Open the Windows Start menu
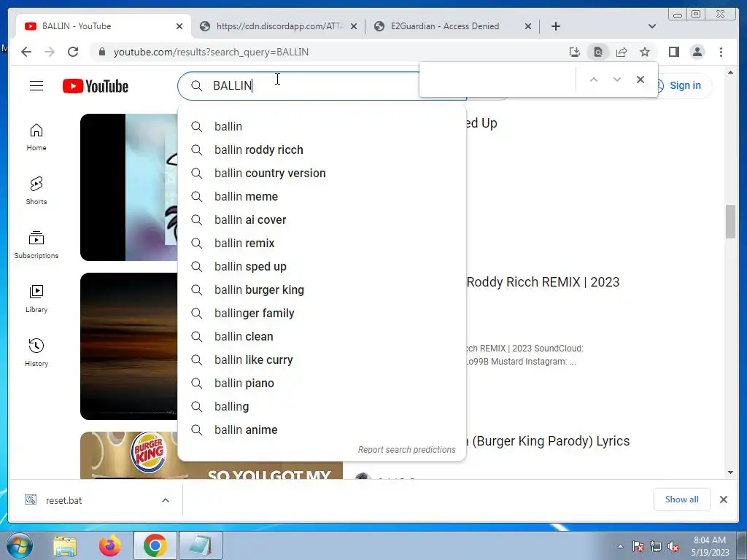Image resolution: width=747 pixels, height=560 pixels. (20, 545)
